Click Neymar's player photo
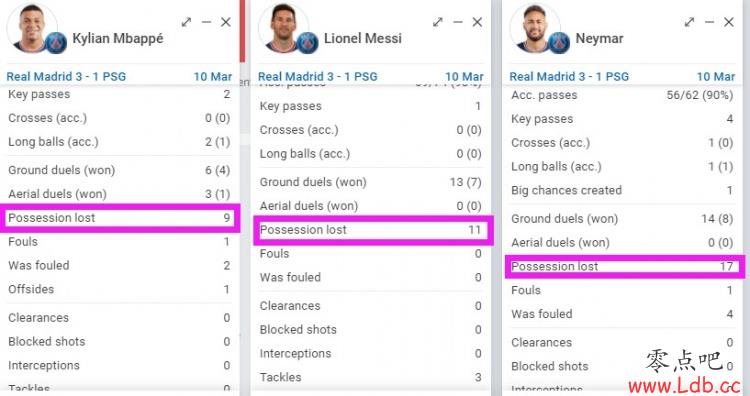The image size is (750, 396). 534,27
